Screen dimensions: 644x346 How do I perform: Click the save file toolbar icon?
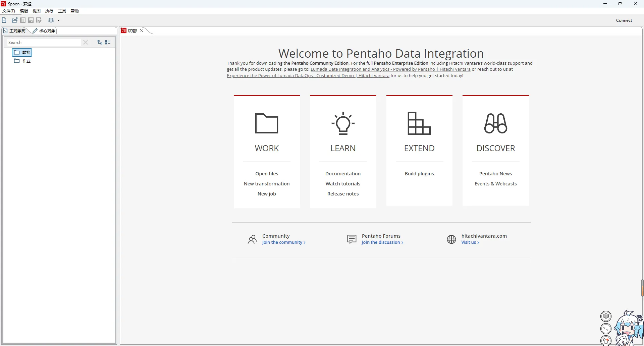click(31, 20)
